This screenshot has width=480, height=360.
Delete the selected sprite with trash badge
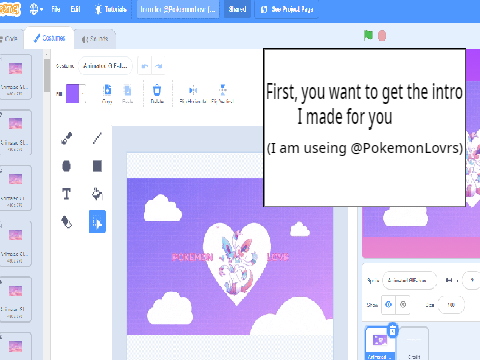point(393,331)
